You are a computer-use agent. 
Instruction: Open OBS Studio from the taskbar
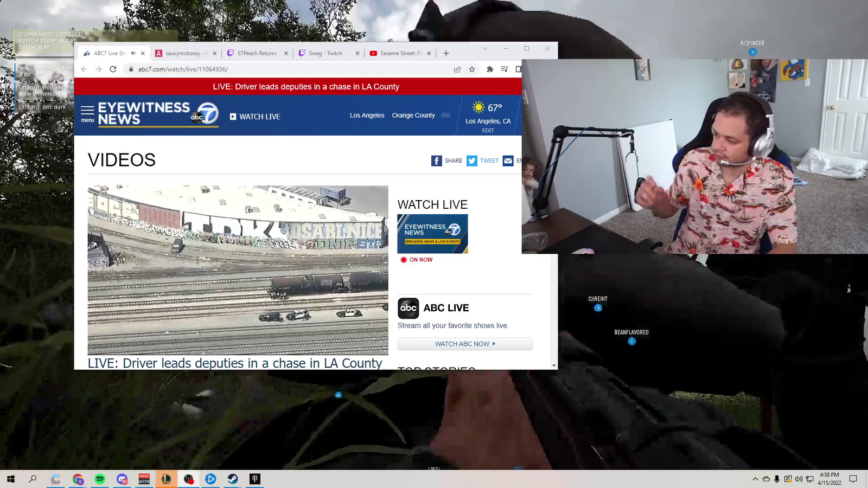point(189,479)
